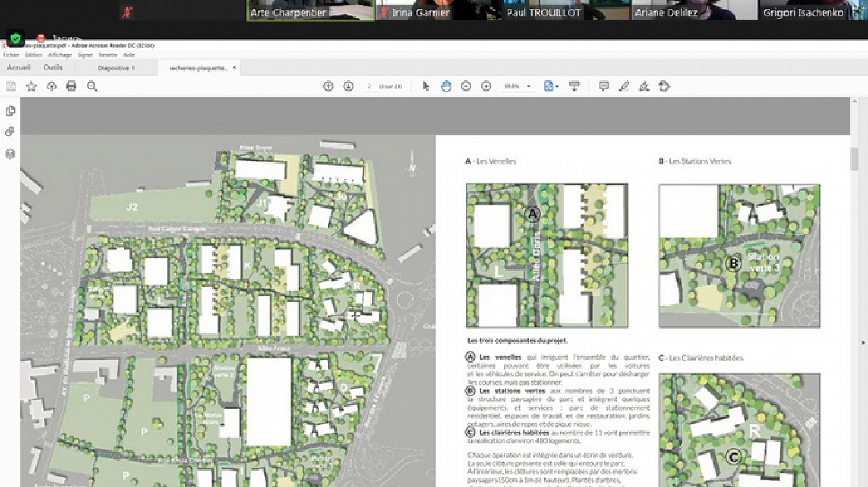
Task: Open the Signer menu
Action: click(85, 55)
